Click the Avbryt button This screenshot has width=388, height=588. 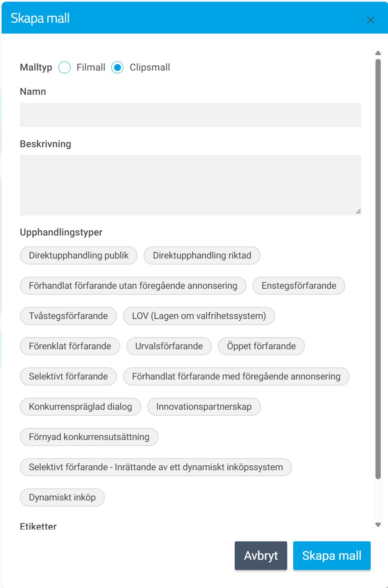(x=261, y=555)
